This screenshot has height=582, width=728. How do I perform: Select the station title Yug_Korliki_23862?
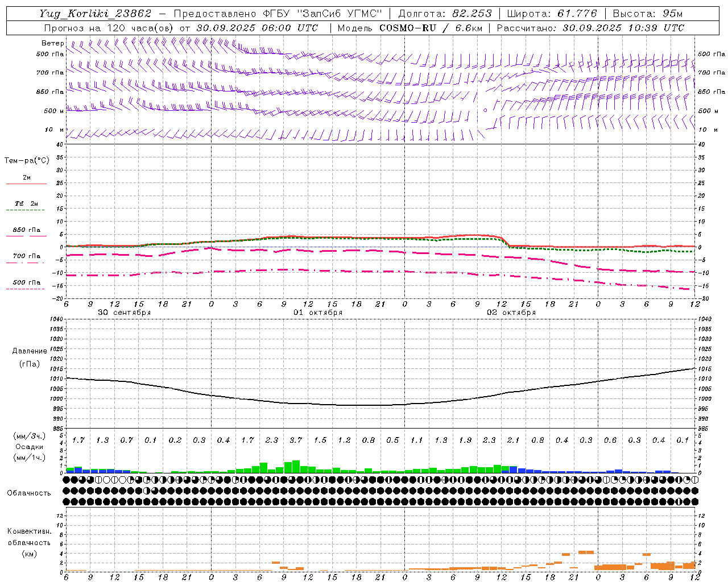tap(96, 14)
